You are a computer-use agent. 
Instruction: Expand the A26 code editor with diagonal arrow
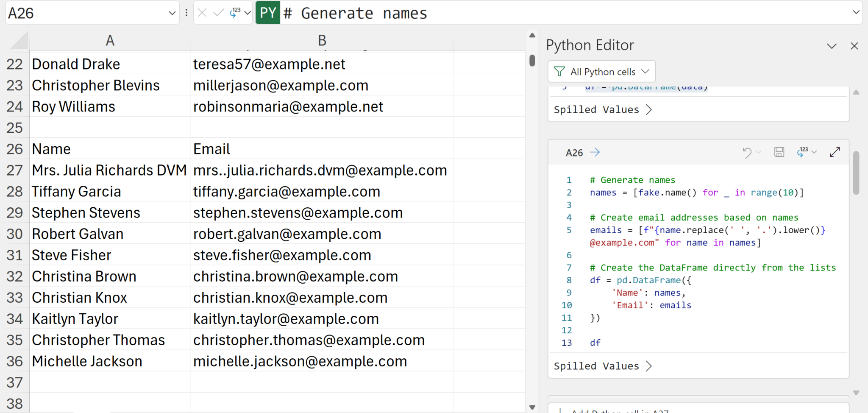point(835,152)
